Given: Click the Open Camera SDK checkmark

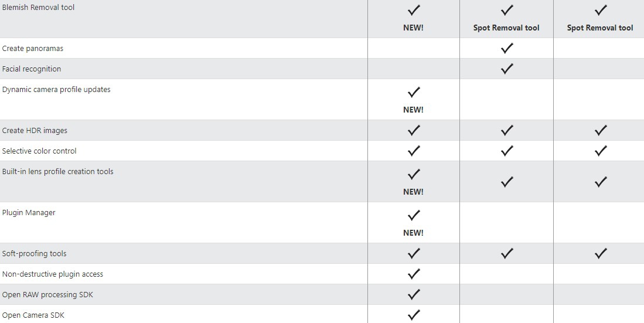Looking at the screenshot, I should (413, 315).
